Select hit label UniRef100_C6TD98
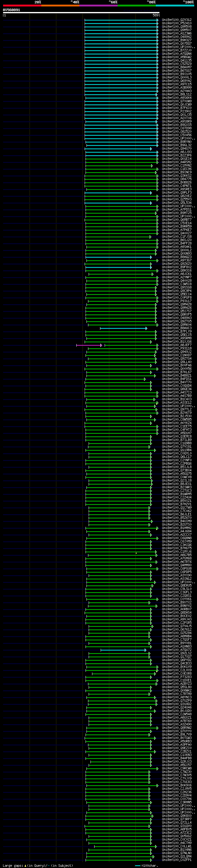 tap(177, 128)
